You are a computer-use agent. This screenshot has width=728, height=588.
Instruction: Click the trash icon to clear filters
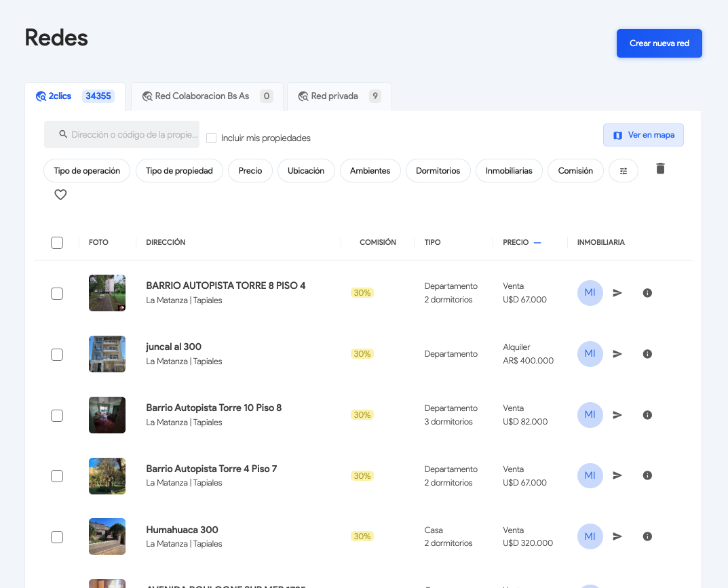click(x=660, y=169)
